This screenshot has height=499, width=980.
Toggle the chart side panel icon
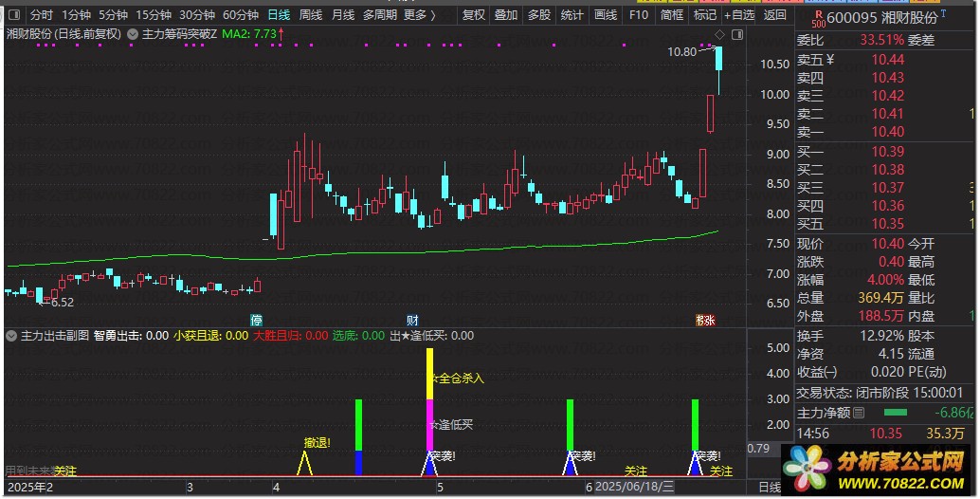(x=737, y=34)
